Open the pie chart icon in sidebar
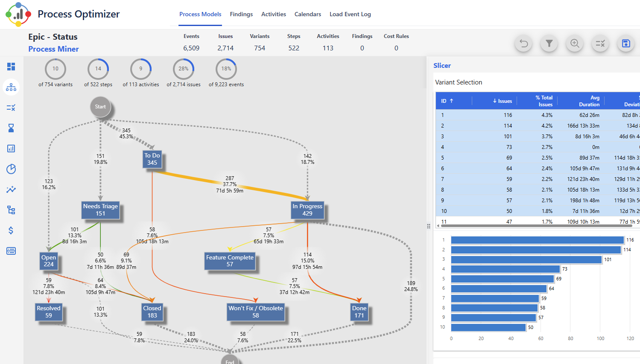The width and height of the screenshot is (640, 364). coord(11,169)
